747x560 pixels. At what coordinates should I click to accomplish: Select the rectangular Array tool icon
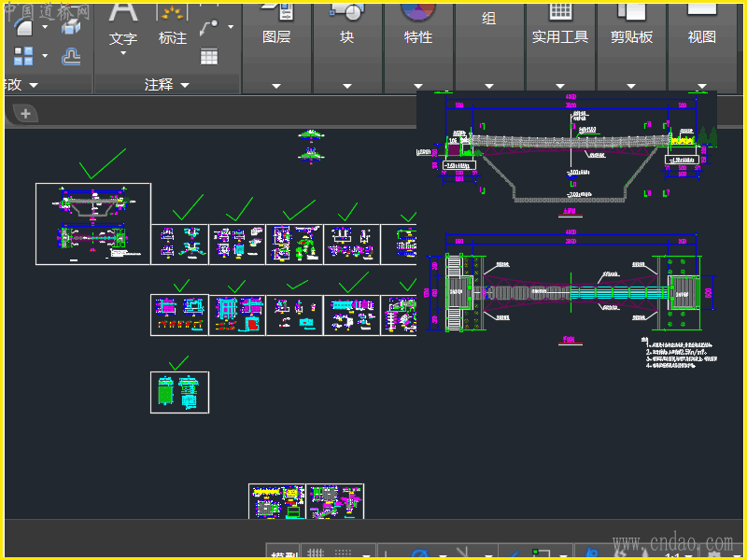(x=22, y=56)
